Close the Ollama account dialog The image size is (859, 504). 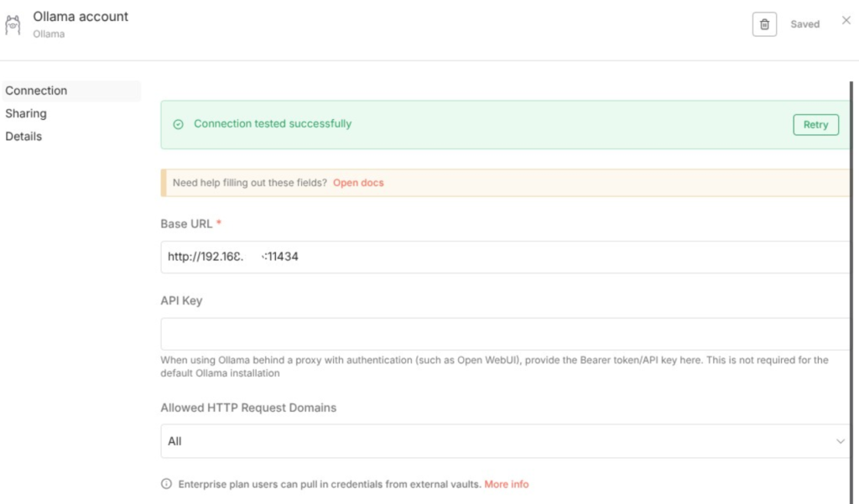click(x=846, y=21)
